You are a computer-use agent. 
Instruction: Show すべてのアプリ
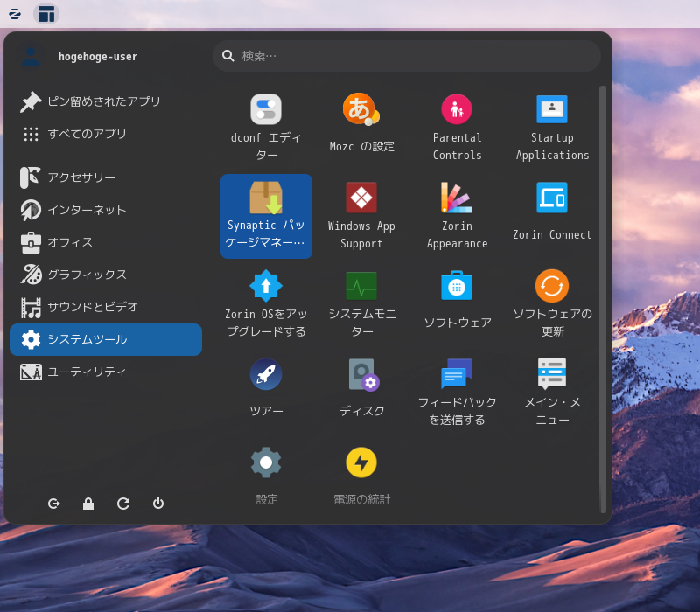tap(106, 134)
